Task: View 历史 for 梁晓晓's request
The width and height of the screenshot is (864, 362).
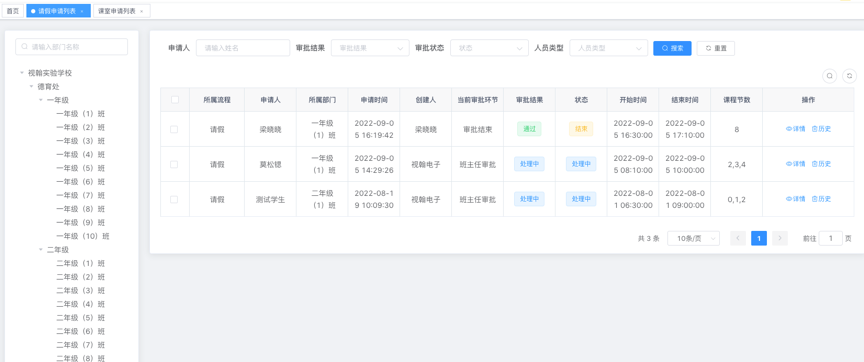Action: (x=821, y=129)
